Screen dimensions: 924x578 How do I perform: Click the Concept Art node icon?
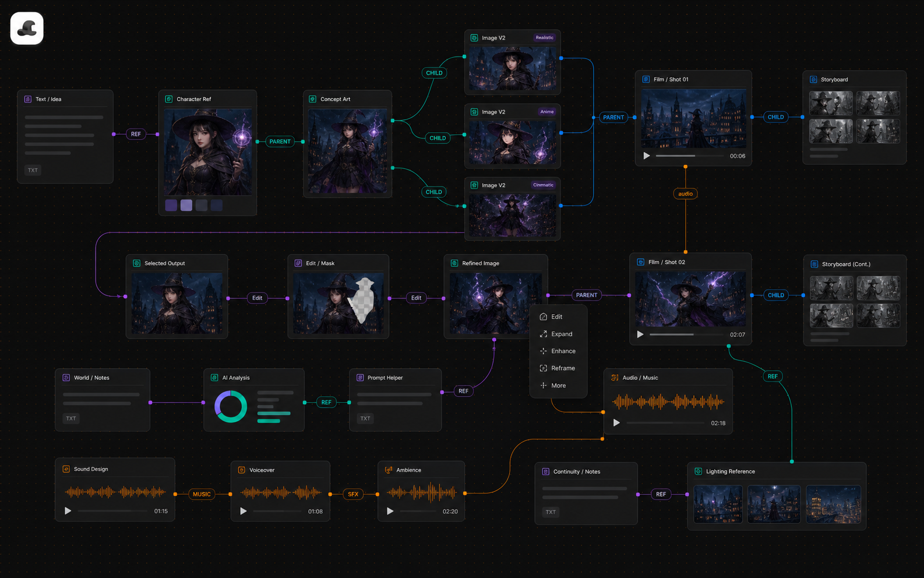[312, 99]
